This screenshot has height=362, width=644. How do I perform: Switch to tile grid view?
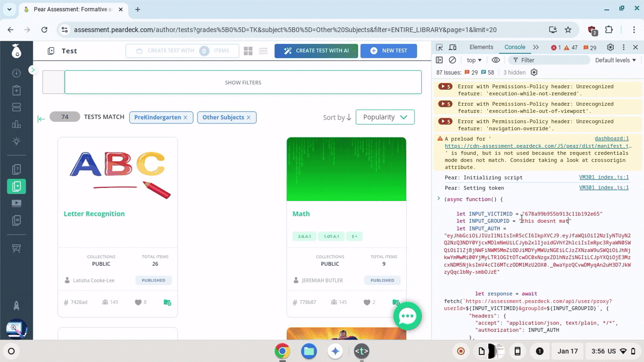pos(248,51)
